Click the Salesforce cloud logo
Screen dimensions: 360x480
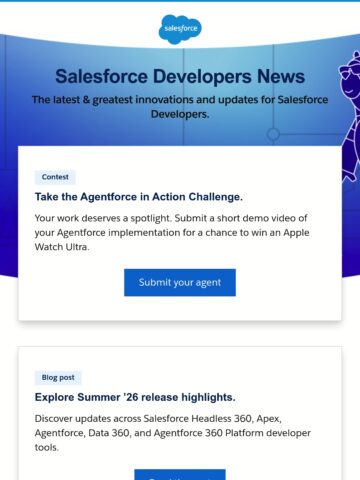[x=180, y=29]
